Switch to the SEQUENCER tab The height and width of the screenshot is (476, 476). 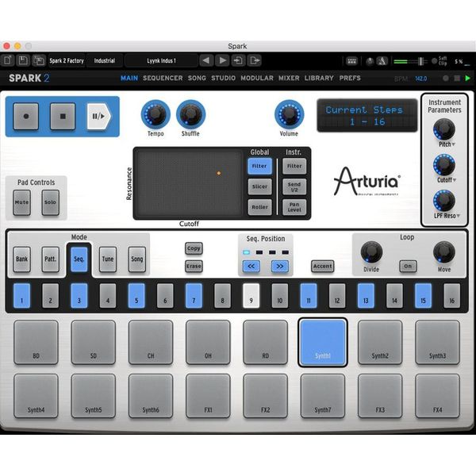point(163,78)
